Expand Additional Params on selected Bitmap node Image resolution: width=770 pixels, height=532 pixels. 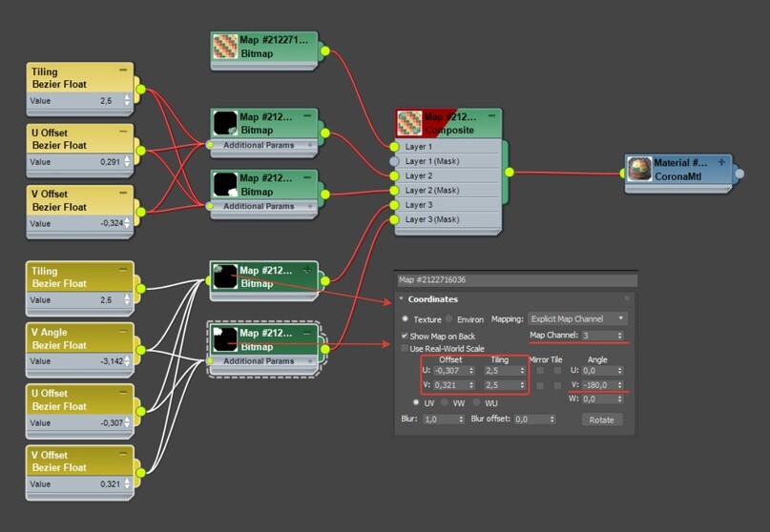pos(310,360)
